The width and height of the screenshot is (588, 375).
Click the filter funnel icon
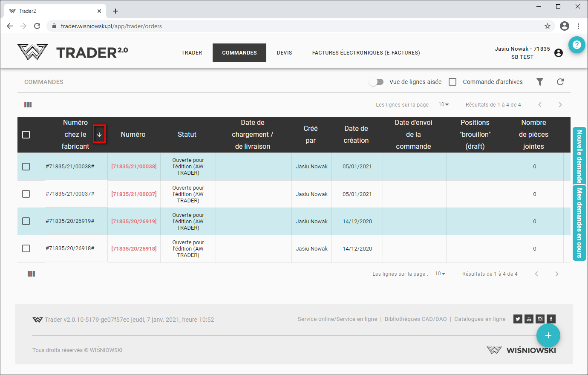[539, 82]
